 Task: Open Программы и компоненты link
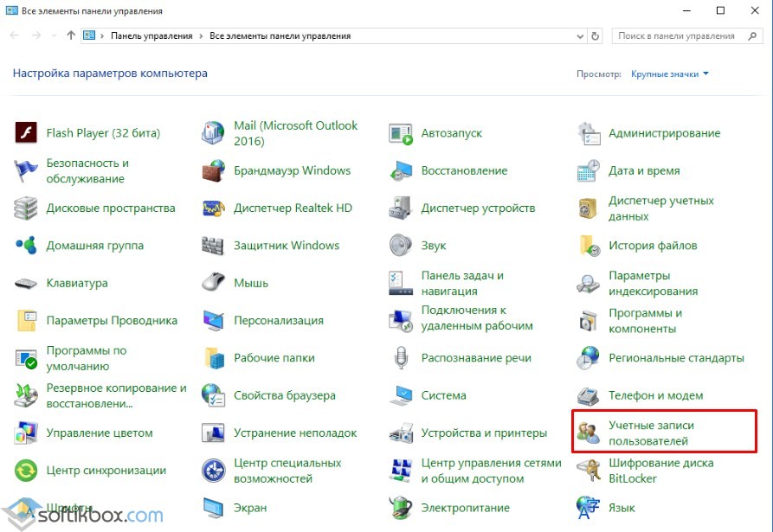pos(645,321)
